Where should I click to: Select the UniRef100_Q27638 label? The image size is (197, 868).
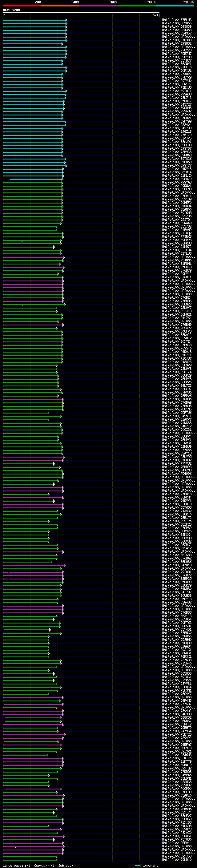click(x=177, y=660)
